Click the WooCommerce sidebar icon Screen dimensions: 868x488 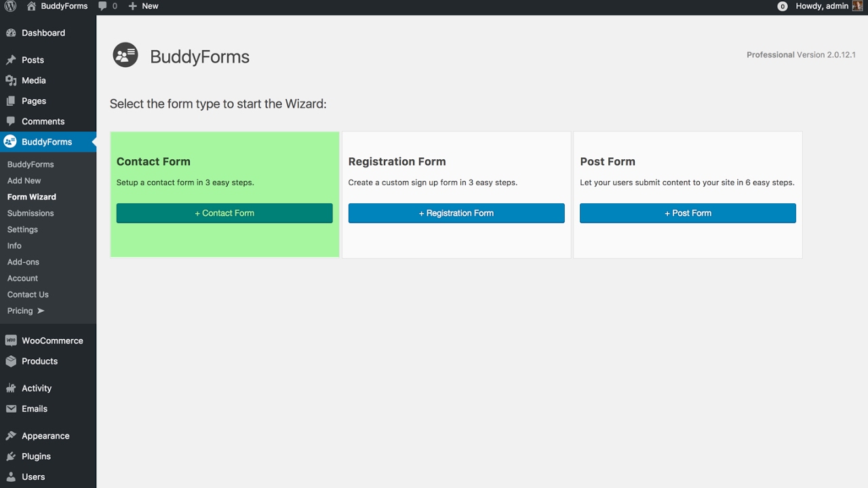pos(11,341)
